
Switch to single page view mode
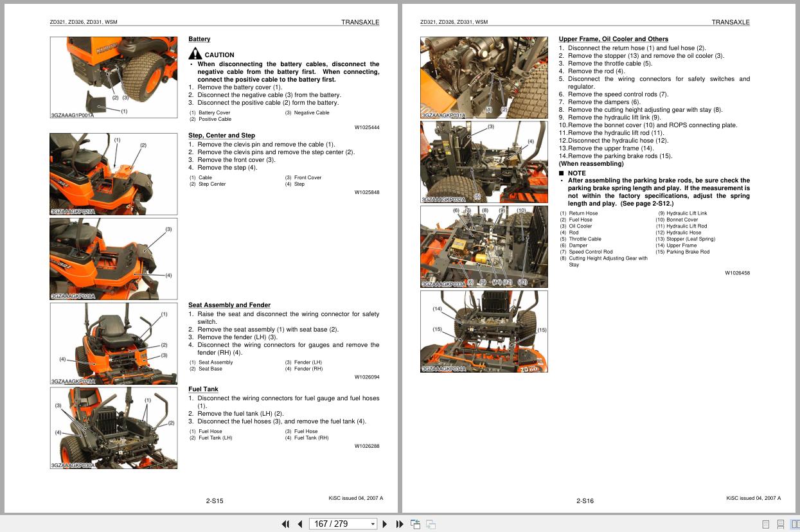click(765, 524)
